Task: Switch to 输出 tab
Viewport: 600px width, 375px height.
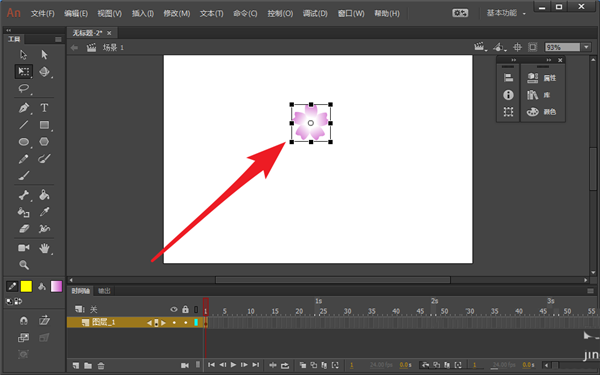Action: click(104, 291)
